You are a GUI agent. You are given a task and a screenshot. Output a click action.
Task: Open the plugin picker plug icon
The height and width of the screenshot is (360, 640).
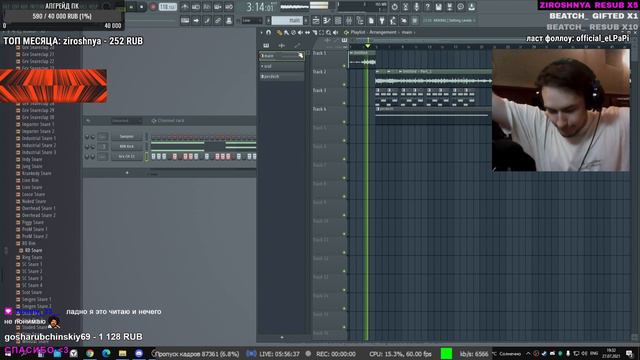(382, 20)
